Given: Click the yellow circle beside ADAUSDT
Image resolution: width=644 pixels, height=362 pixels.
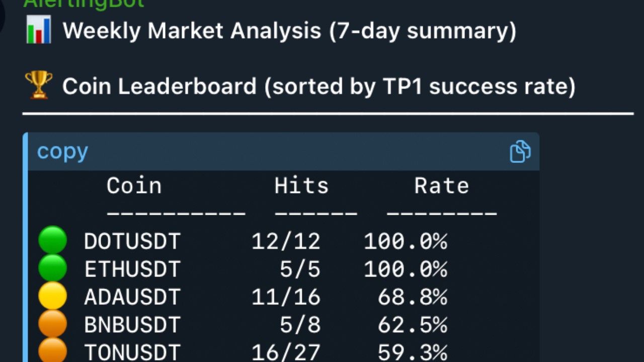Looking at the screenshot, I should point(53,296).
